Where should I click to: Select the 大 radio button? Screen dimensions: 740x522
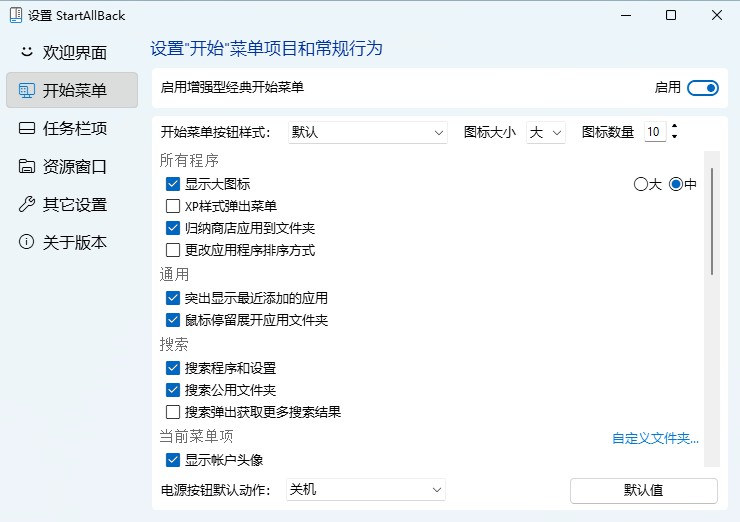[641, 184]
